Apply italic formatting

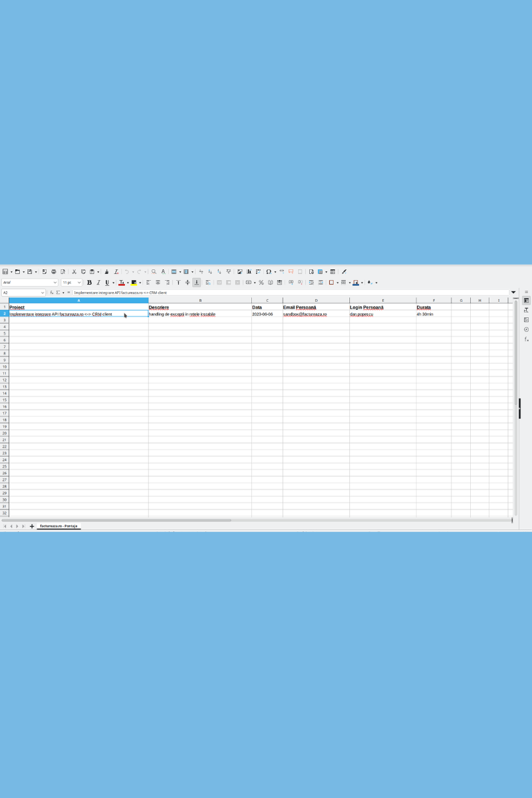[x=98, y=282]
